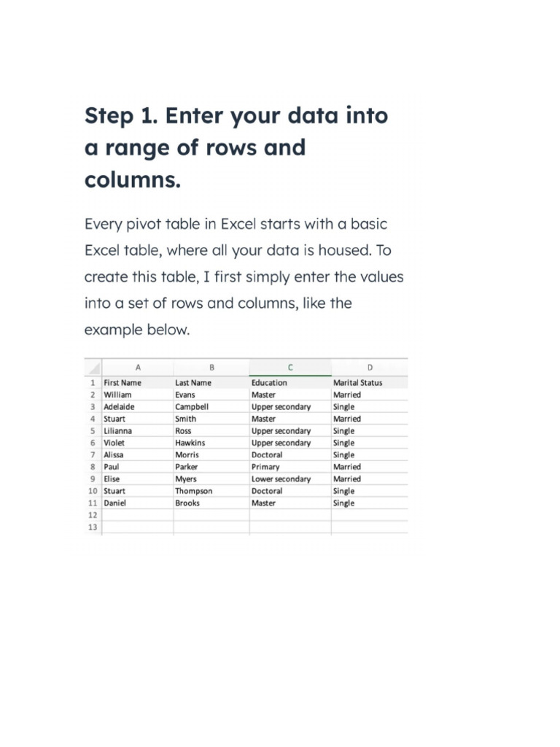Select column A header
This screenshot has height=747, width=560.
tap(138, 368)
